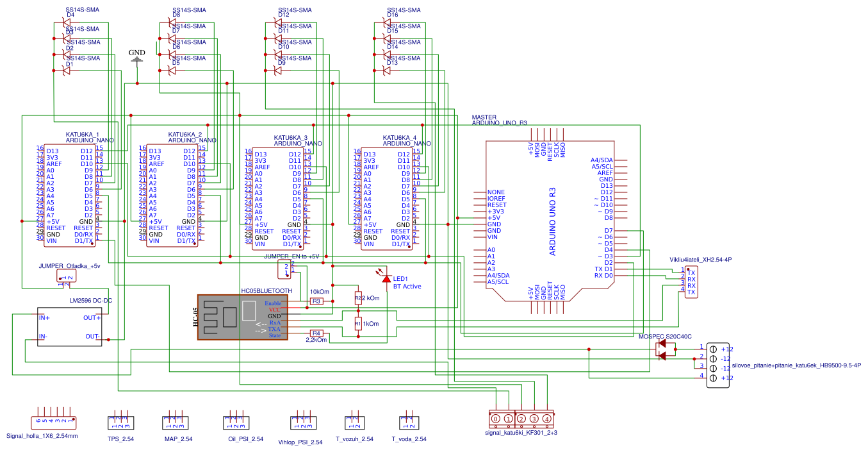
Task: Click the 2,2kOm resistor value label
Action: tap(315, 340)
